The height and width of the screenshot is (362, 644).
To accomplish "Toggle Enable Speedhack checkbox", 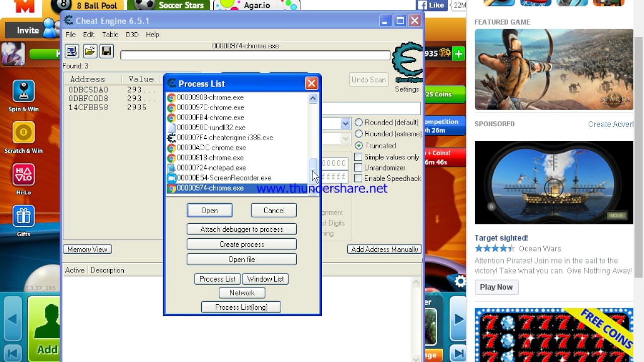I will coord(358,178).
